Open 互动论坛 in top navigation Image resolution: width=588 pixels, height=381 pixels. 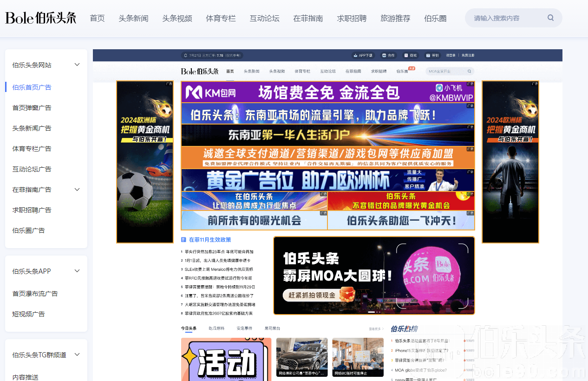pyautogui.click(x=264, y=18)
